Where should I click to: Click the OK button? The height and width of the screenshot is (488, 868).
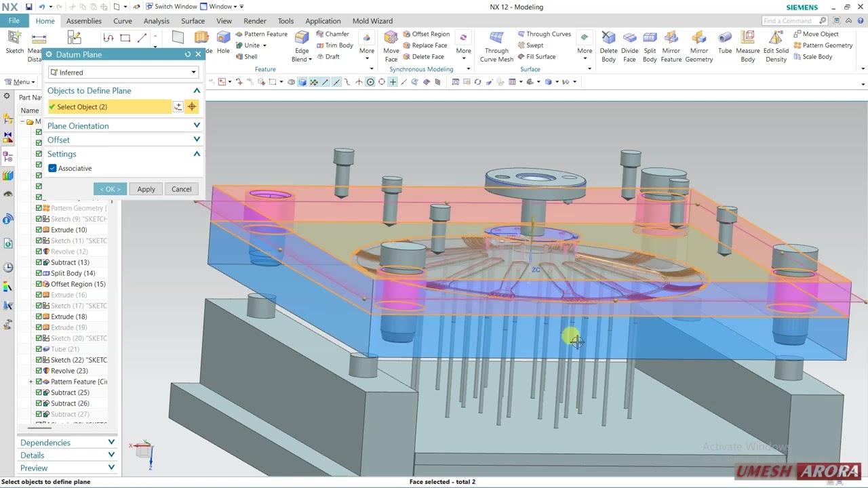(x=110, y=189)
